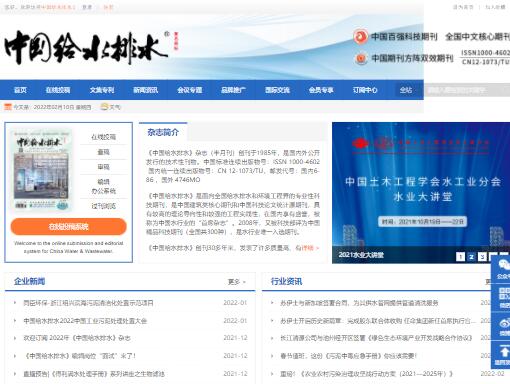Select slide 2 in banner carousel
This screenshot has width=510, height=384.
pos(471,256)
